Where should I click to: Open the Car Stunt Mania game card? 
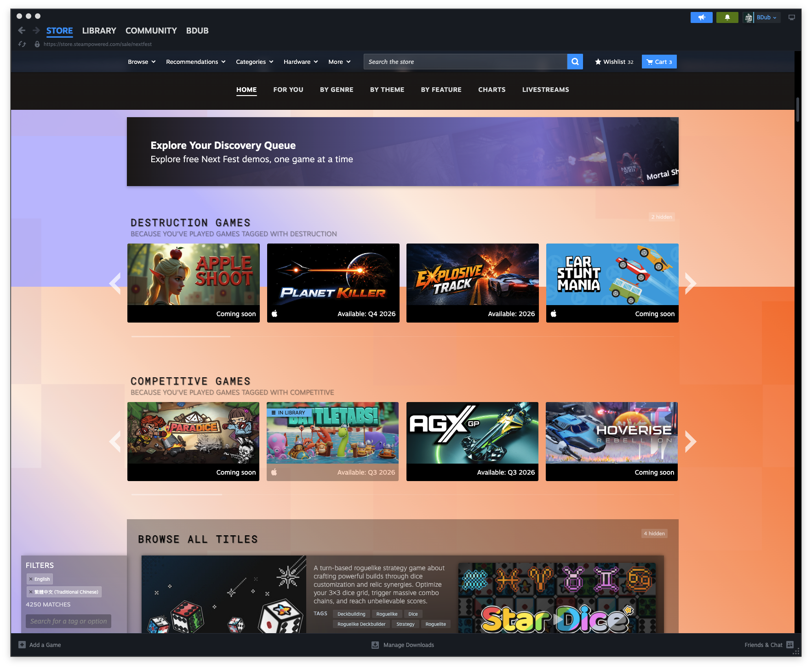click(612, 283)
